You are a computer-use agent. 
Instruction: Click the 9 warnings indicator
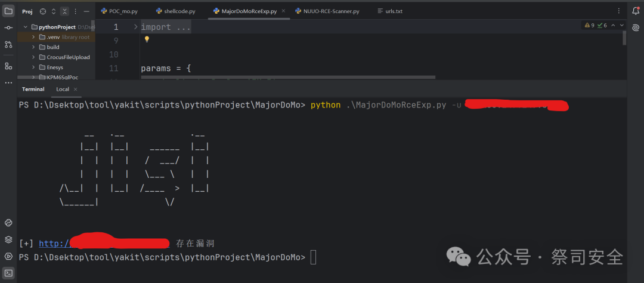pos(589,26)
